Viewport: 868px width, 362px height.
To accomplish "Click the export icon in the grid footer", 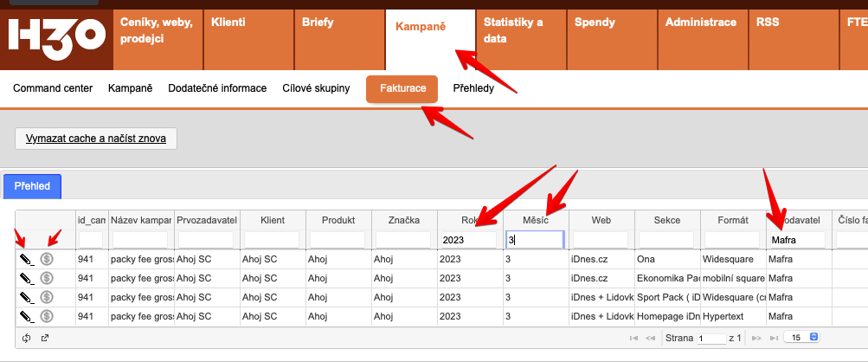I will point(45,338).
